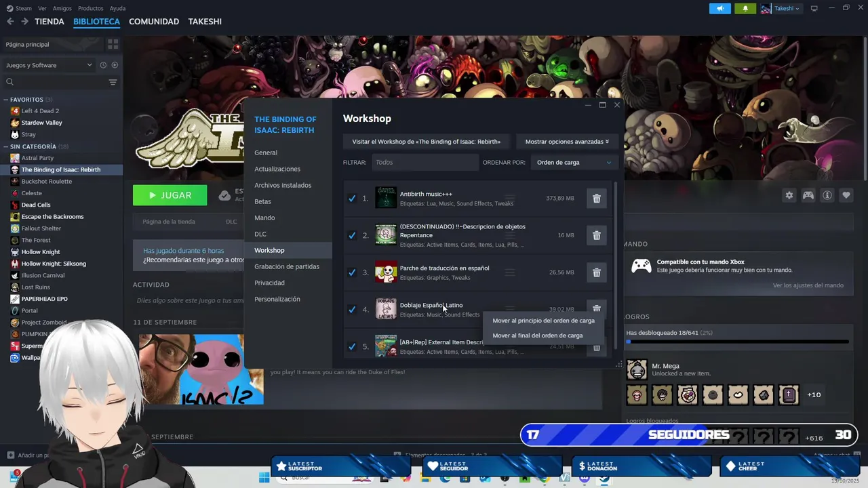Open controller layout gamepad icon

click(808, 195)
